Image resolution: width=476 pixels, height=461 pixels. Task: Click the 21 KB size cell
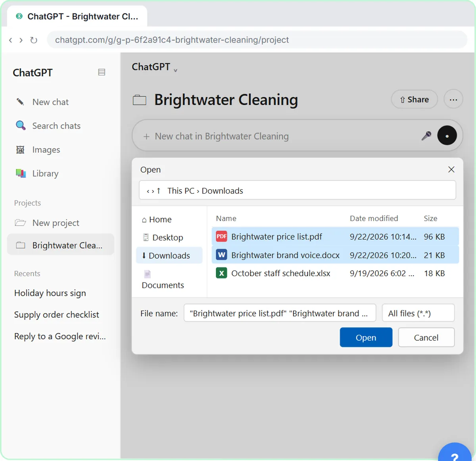point(434,255)
